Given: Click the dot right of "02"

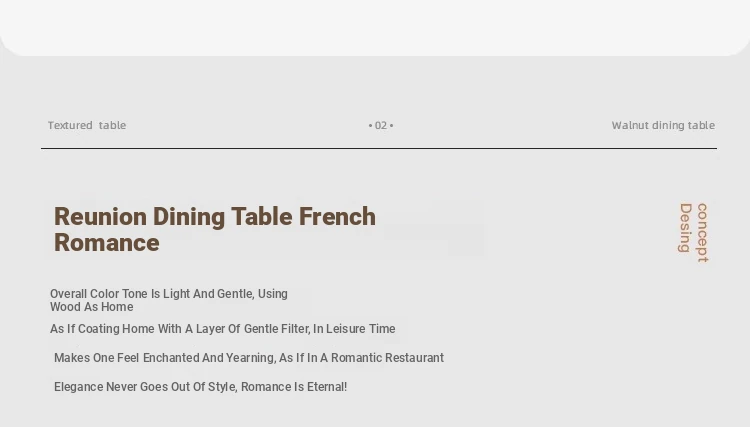Looking at the screenshot, I should pyautogui.click(x=392, y=126).
